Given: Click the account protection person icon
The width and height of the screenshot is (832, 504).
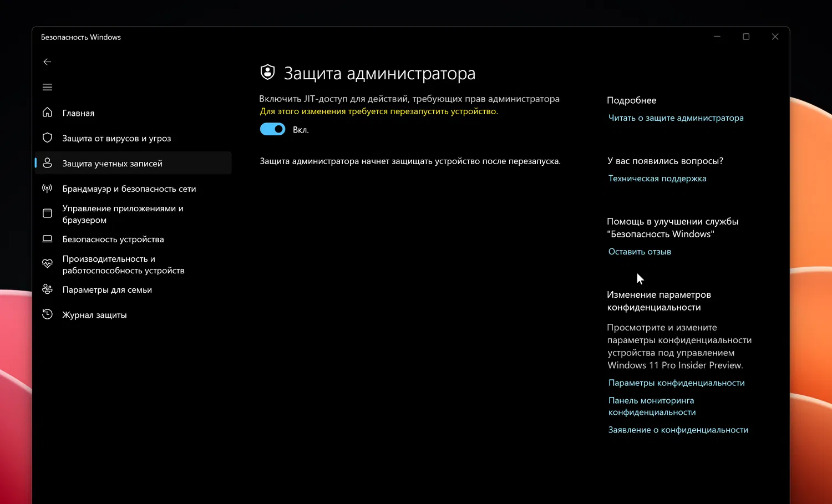Looking at the screenshot, I should coord(47,163).
